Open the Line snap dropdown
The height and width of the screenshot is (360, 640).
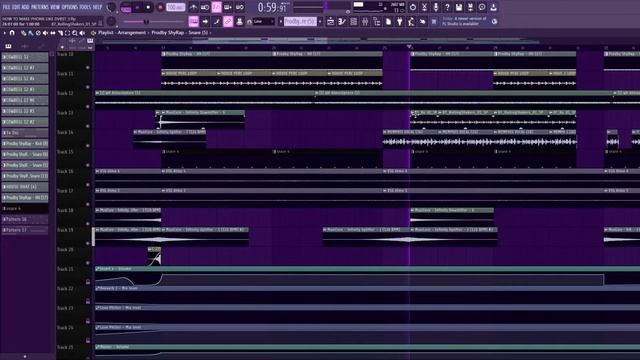tap(264, 22)
